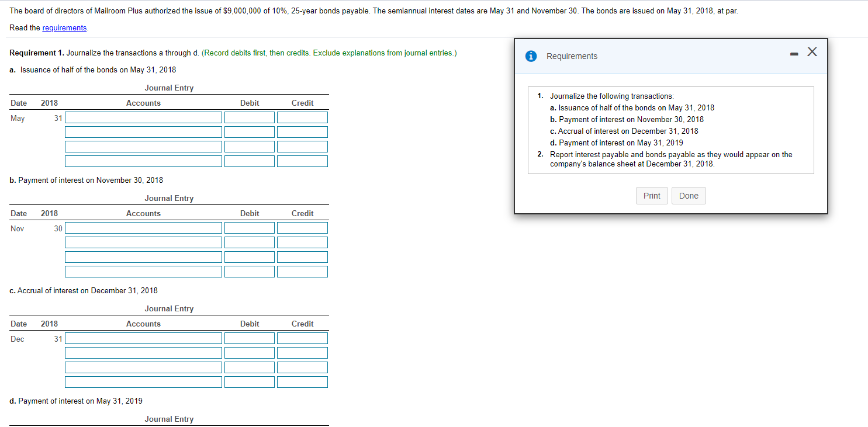Click the 'Requirements' title of the dialog
Viewport: 868px width, 427px height.
pos(572,56)
